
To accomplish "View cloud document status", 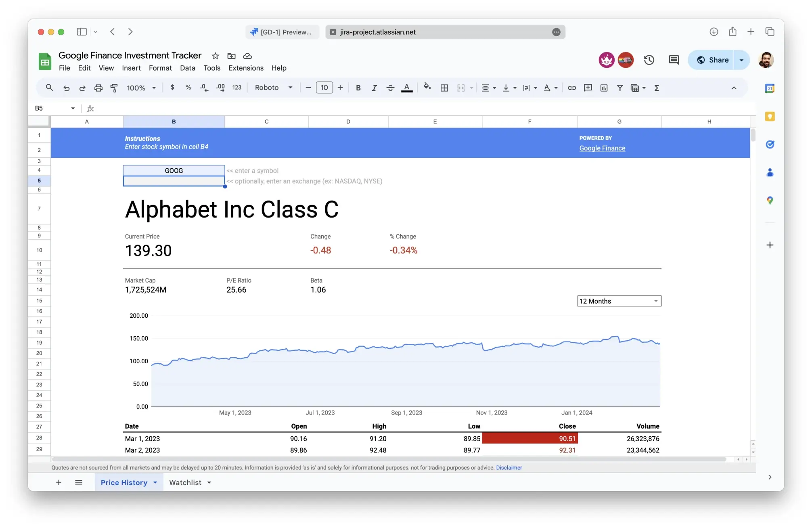I will 247,56.
